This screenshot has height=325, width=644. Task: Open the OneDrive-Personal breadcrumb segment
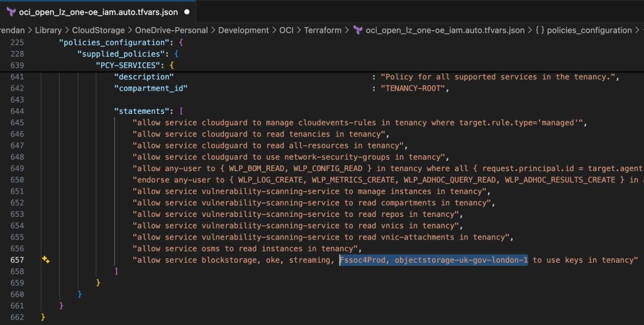[172, 30]
